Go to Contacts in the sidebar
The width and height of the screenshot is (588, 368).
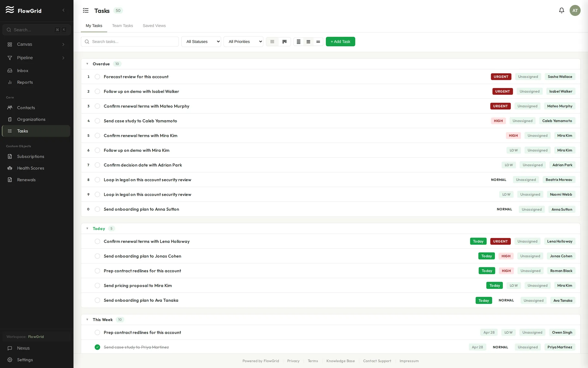pos(36,108)
